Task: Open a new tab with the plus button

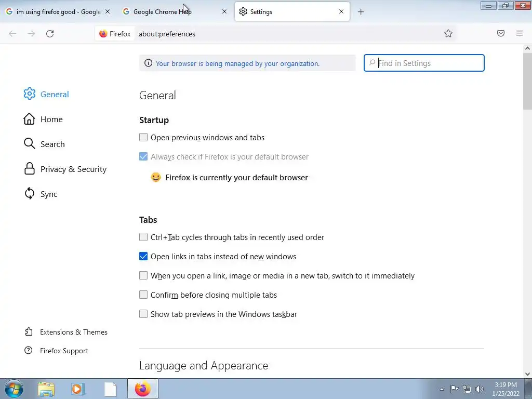Action: coord(361,12)
